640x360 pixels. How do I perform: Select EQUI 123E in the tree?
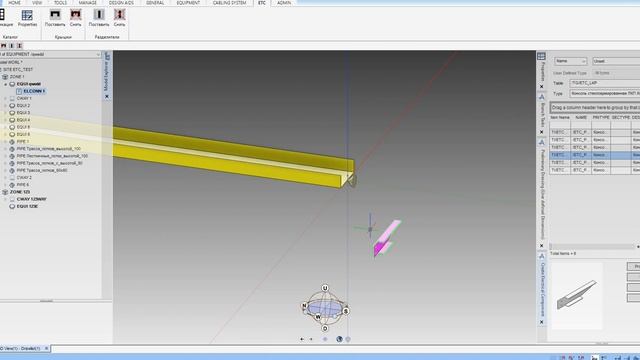point(27,207)
